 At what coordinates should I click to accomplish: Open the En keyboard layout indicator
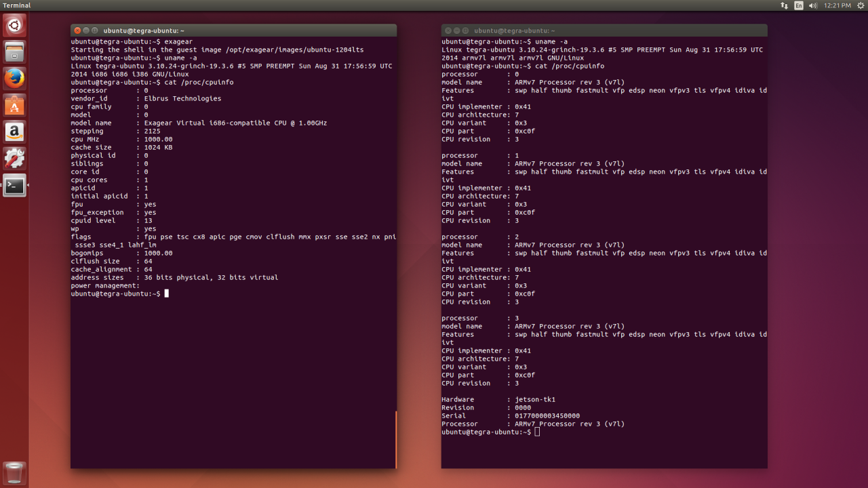pos(799,5)
